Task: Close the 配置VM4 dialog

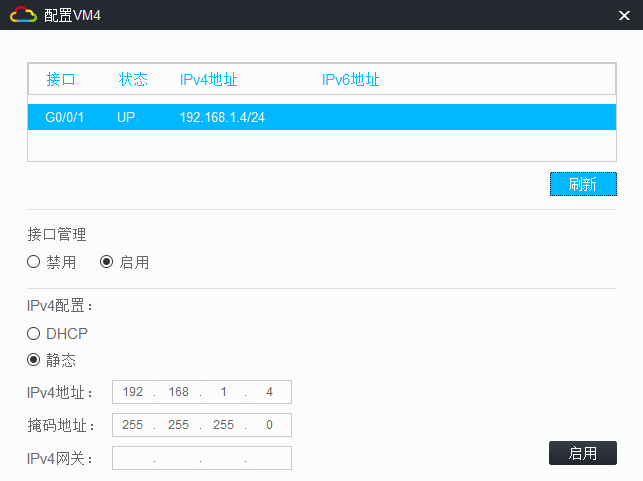Action: click(624, 15)
